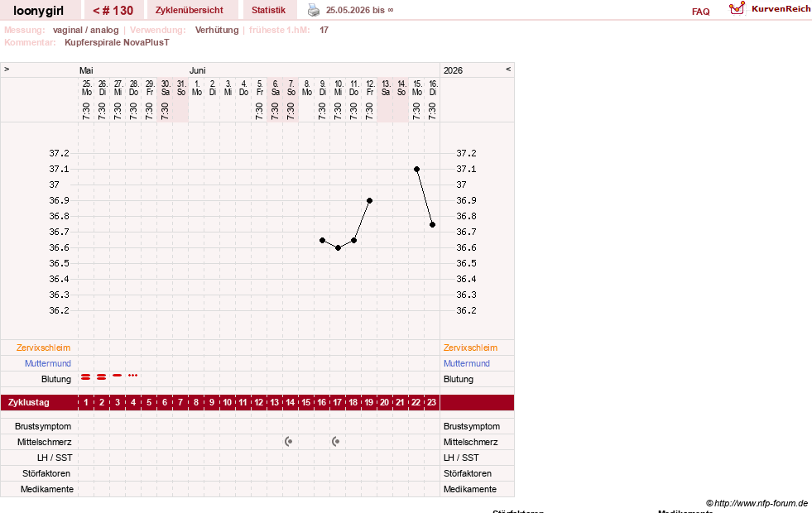Open the FAQ link
The width and height of the screenshot is (812, 513).
700,12
